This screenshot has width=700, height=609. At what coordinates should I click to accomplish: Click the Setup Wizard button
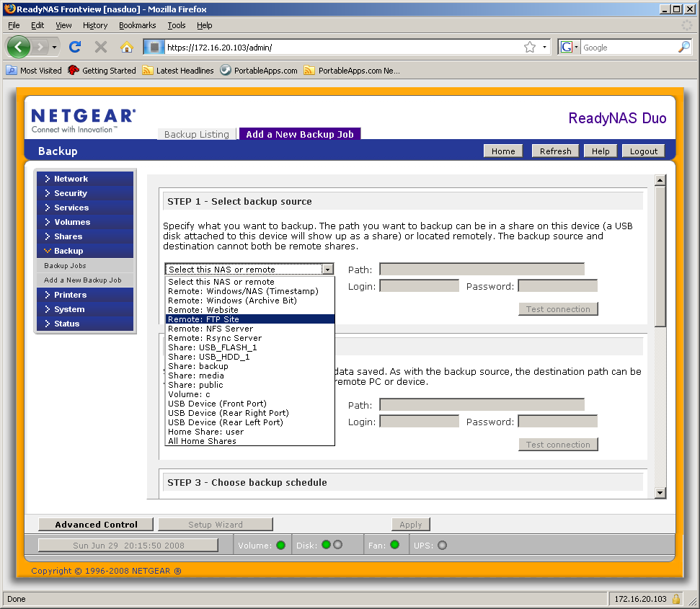click(216, 525)
